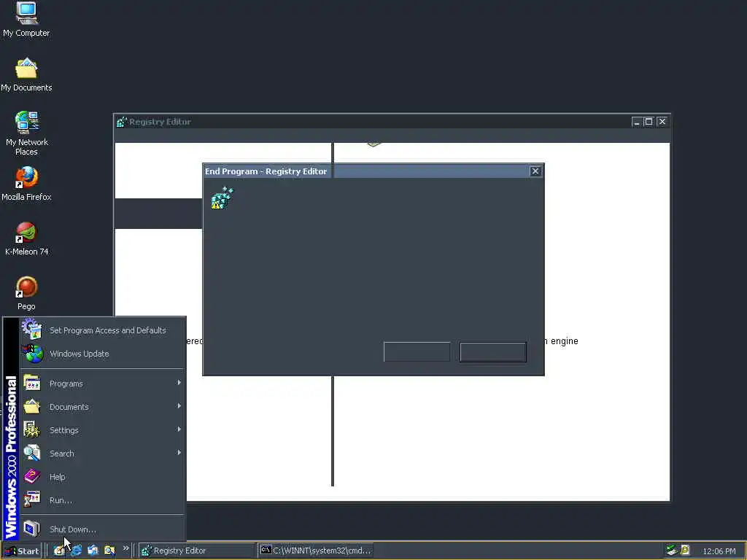The image size is (747, 560).
Task: Click the Internet Explorer quick launch icon
Action: (x=76, y=551)
